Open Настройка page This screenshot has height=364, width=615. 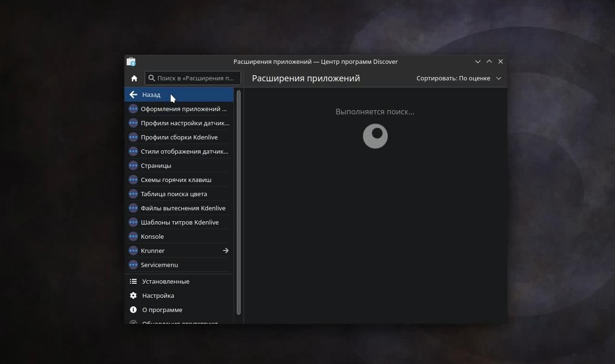[179, 295]
